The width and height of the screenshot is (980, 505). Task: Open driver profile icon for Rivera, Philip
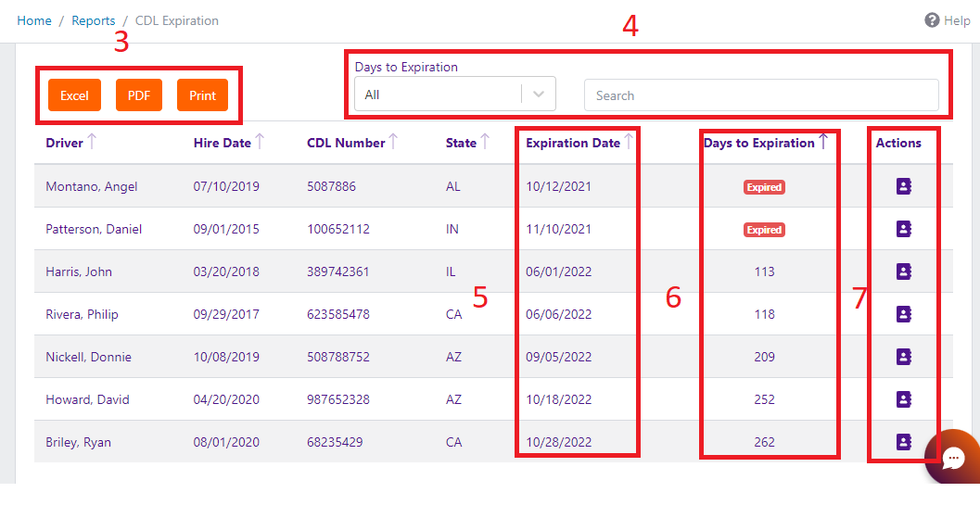904,314
